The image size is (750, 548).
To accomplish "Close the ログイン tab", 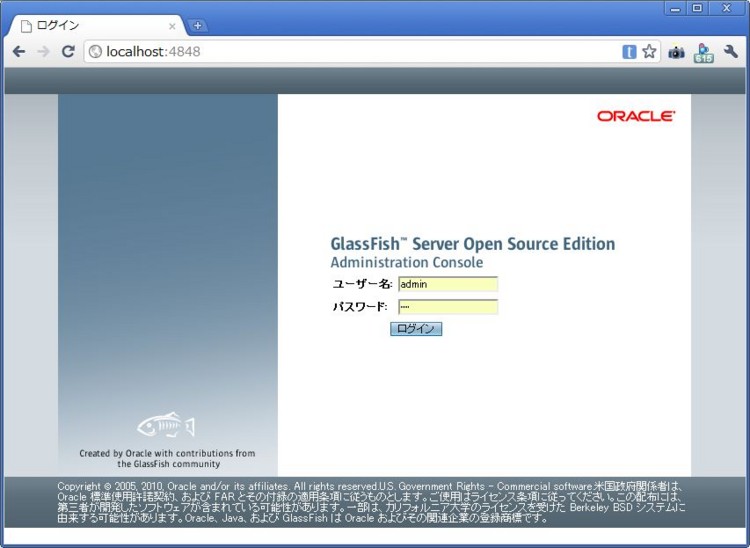I will 172,26.
